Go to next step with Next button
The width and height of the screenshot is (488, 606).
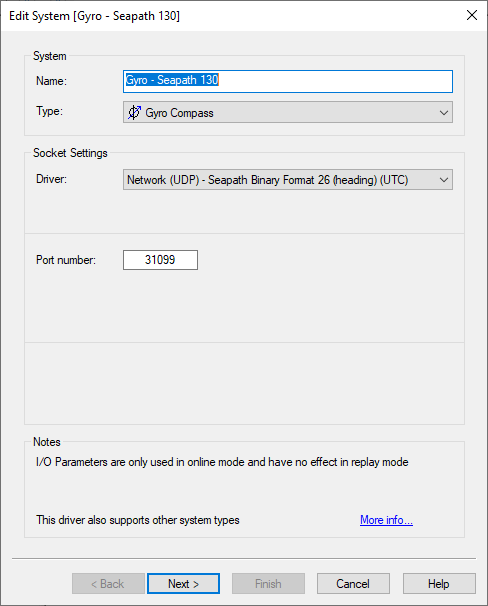click(184, 584)
